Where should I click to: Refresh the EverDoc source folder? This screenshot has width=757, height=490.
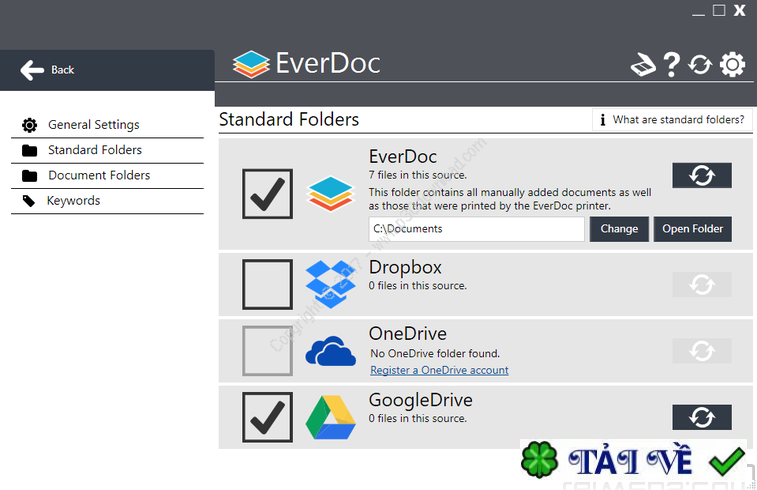(702, 175)
